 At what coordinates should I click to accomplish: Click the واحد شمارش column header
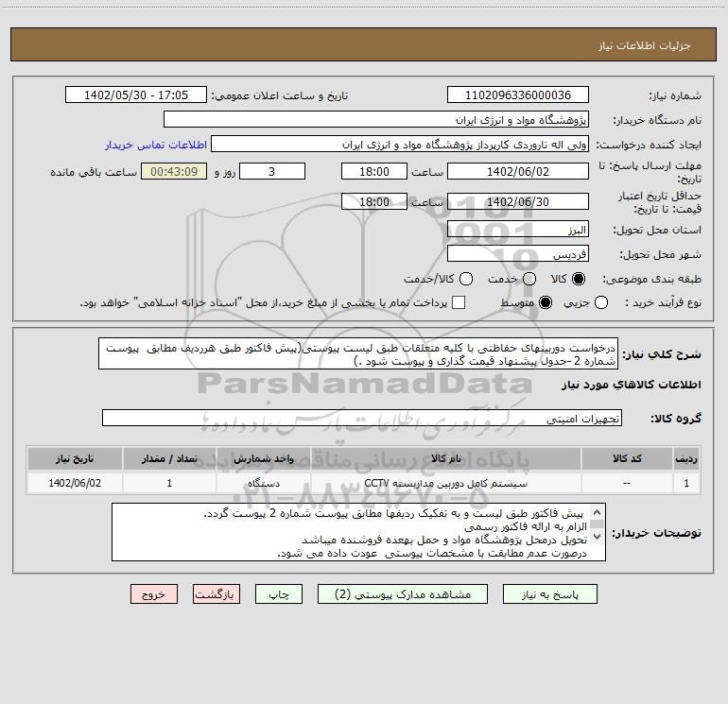coord(263,458)
